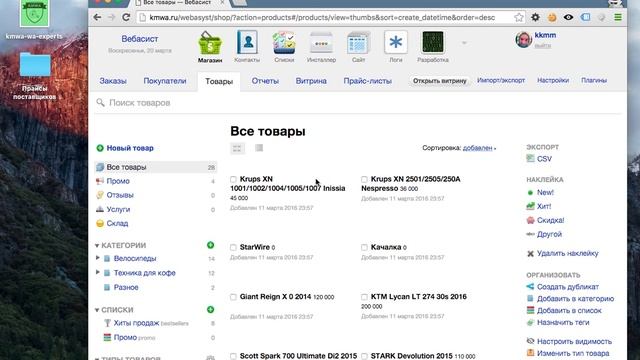
Task: Expand the Техника для кофе category
Action: 98,272
